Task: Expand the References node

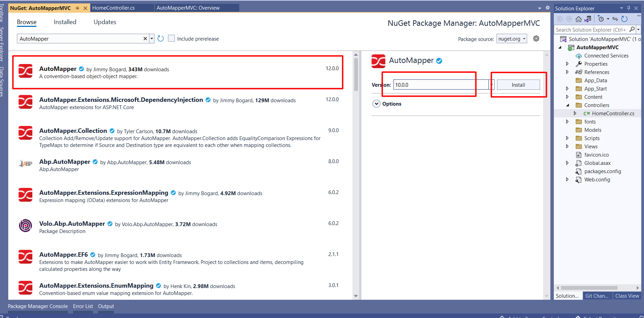Action: (567, 72)
